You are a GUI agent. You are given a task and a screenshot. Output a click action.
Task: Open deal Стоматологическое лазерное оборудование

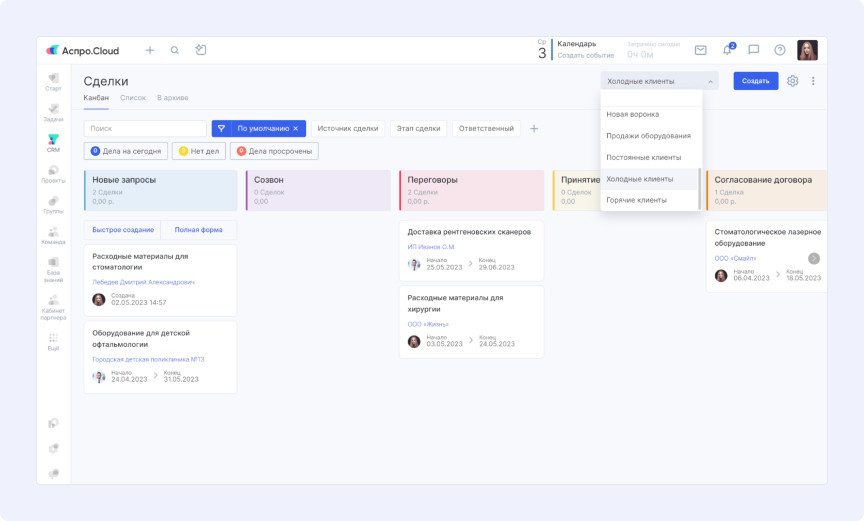point(768,237)
